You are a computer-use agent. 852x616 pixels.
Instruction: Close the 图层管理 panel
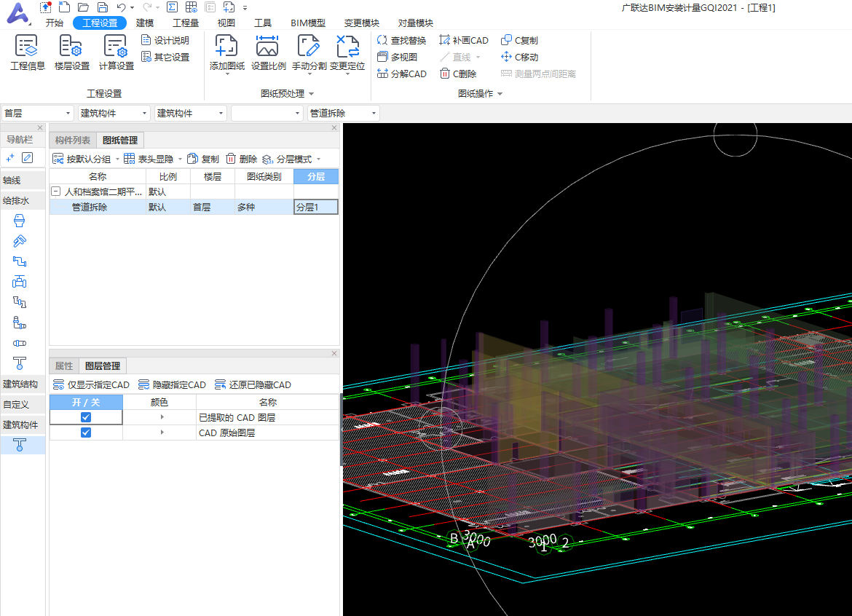(334, 354)
